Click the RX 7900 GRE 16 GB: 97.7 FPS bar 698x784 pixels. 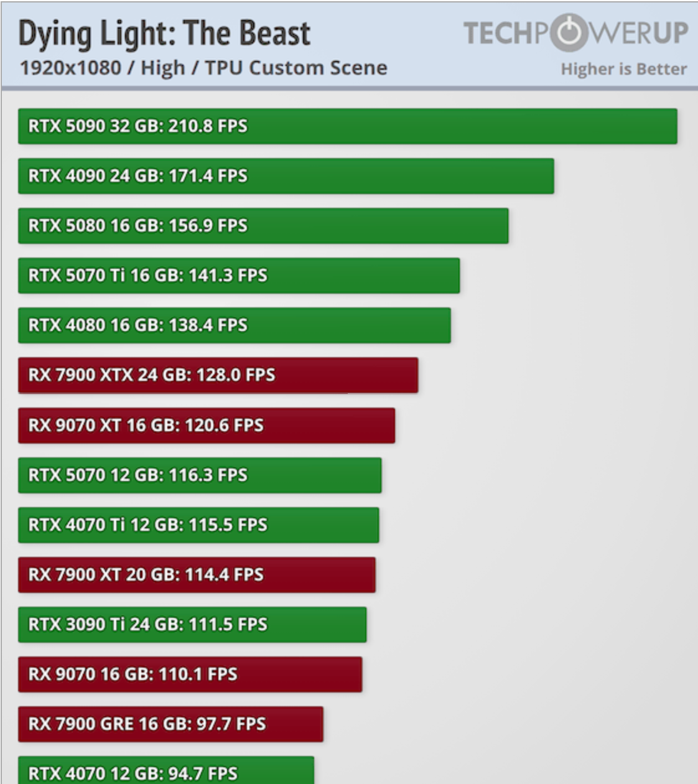click(x=170, y=724)
